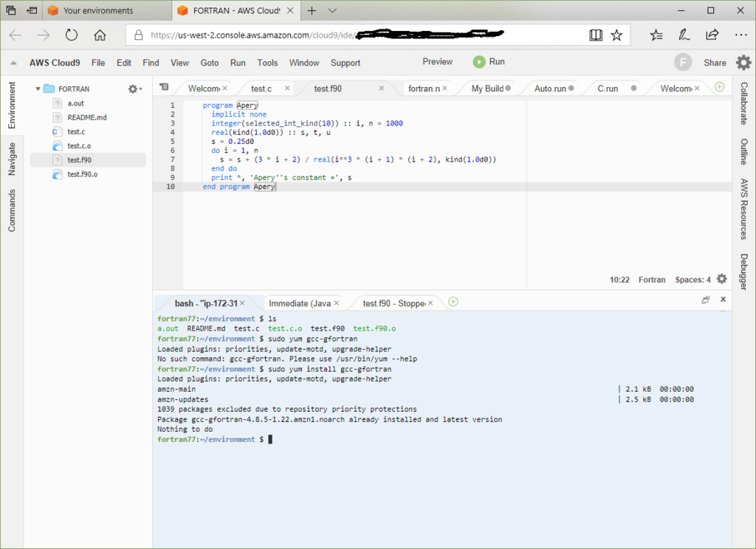Open the editor tab list icon
The width and height of the screenshot is (756, 549).
[x=164, y=87]
